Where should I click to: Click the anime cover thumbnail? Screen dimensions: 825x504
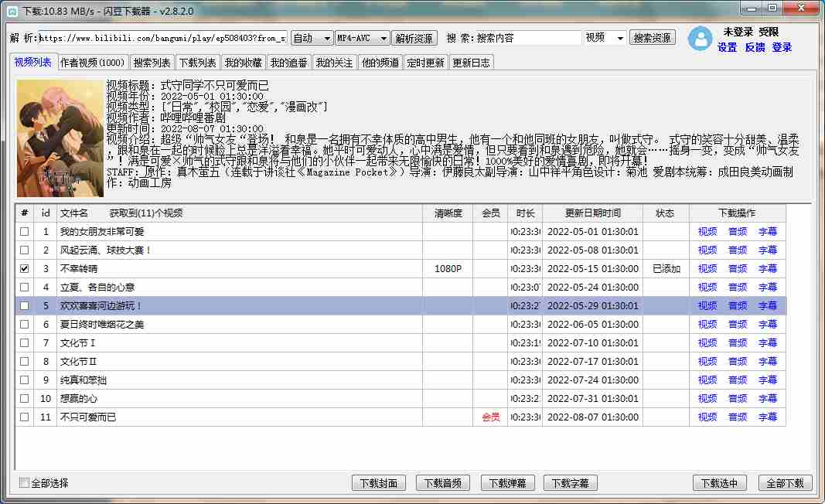[60, 138]
